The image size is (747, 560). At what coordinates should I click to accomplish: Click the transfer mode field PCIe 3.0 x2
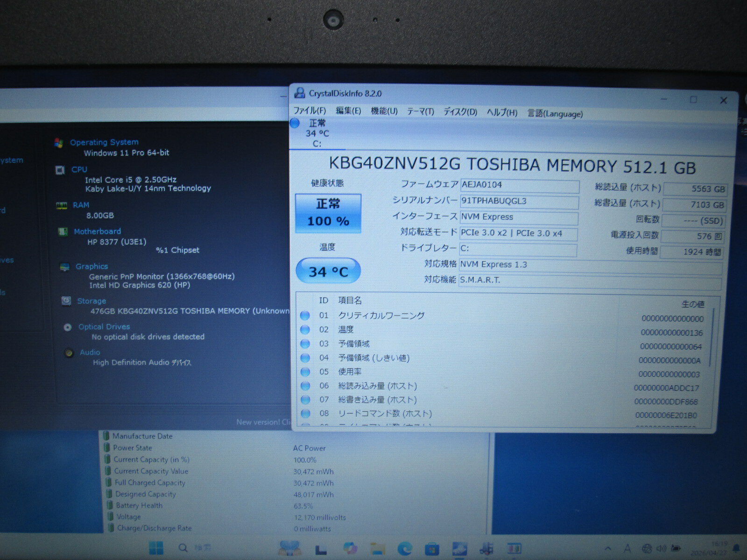(x=518, y=233)
